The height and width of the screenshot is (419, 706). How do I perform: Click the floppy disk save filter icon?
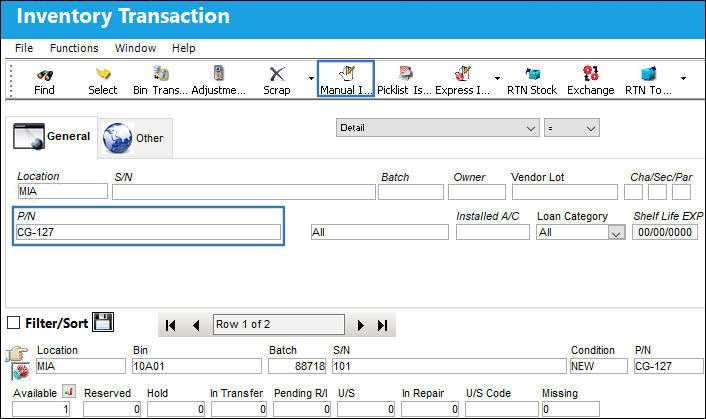[103, 322]
